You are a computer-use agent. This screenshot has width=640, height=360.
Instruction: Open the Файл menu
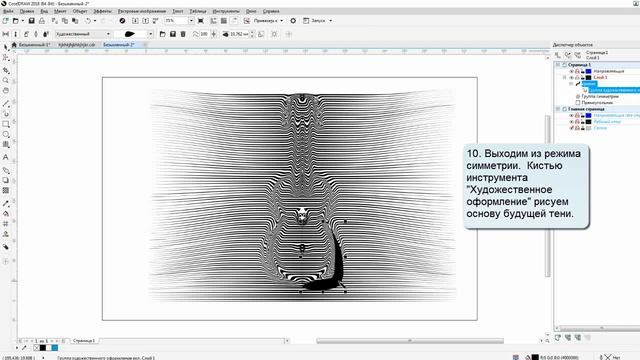(8, 11)
